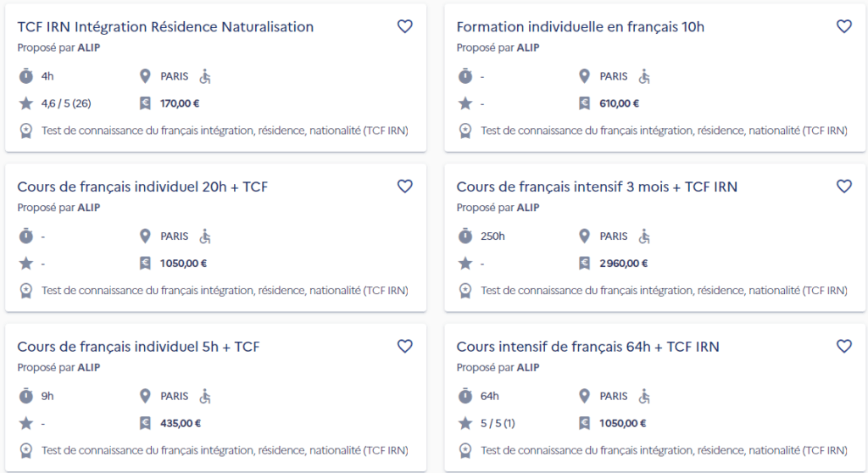Click the price icon next to 170,00 €
Screen dimensions: 868x473
coord(145,103)
